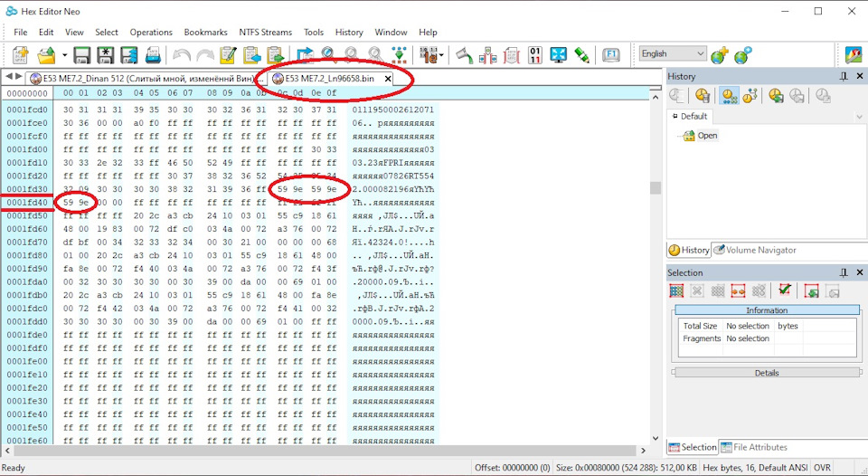Open the View menu

(x=74, y=33)
